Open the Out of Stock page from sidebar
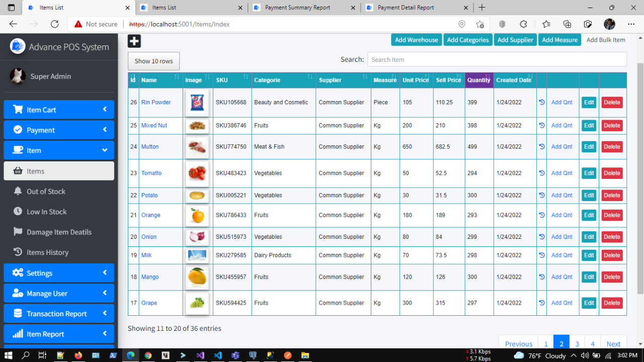The image size is (644, 362). click(46, 191)
